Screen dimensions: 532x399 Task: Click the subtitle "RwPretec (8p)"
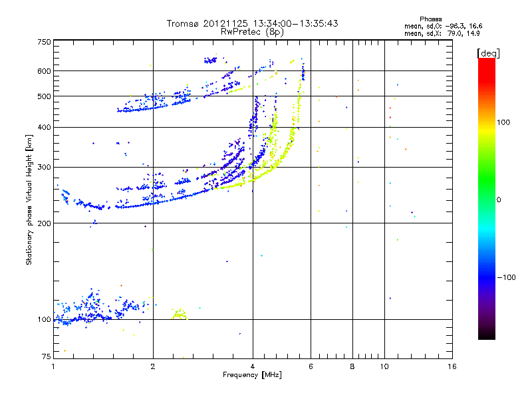tap(252, 32)
